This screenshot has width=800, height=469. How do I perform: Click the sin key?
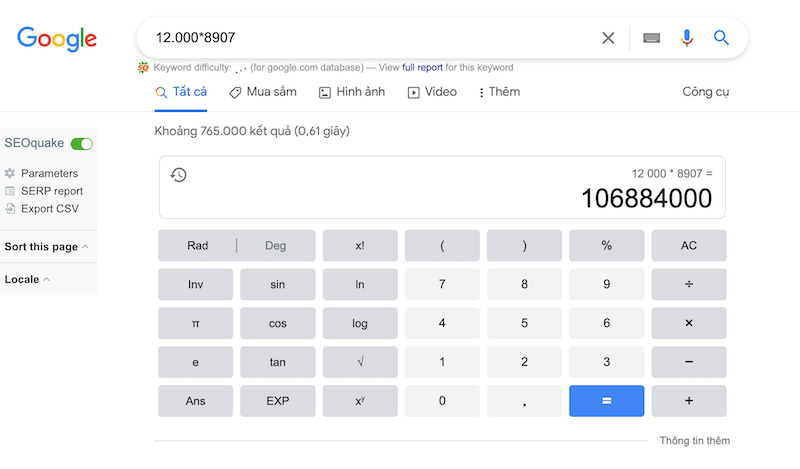point(278,284)
